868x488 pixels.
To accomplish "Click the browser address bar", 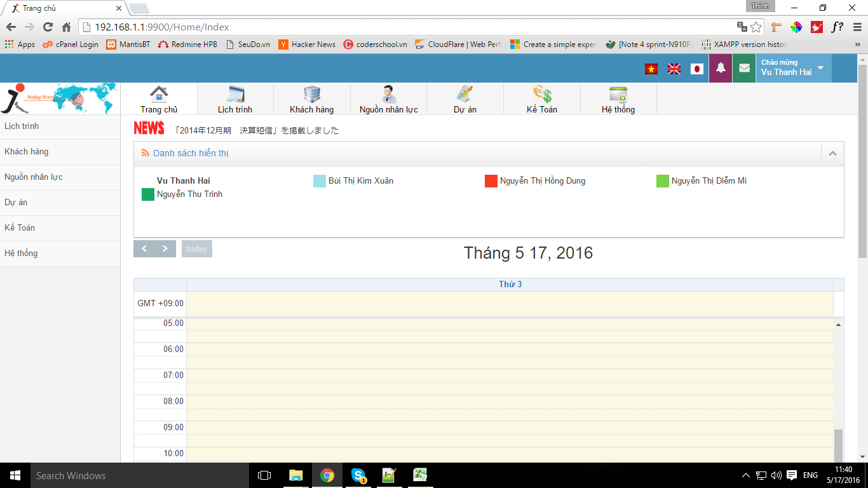I will 407,27.
